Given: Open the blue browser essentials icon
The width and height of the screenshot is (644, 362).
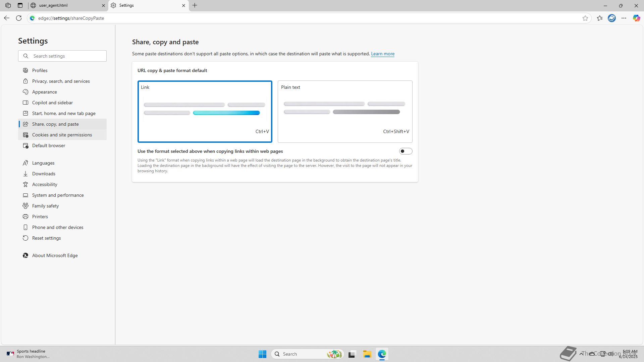Looking at the screenshot, I should tap(612, 18).
